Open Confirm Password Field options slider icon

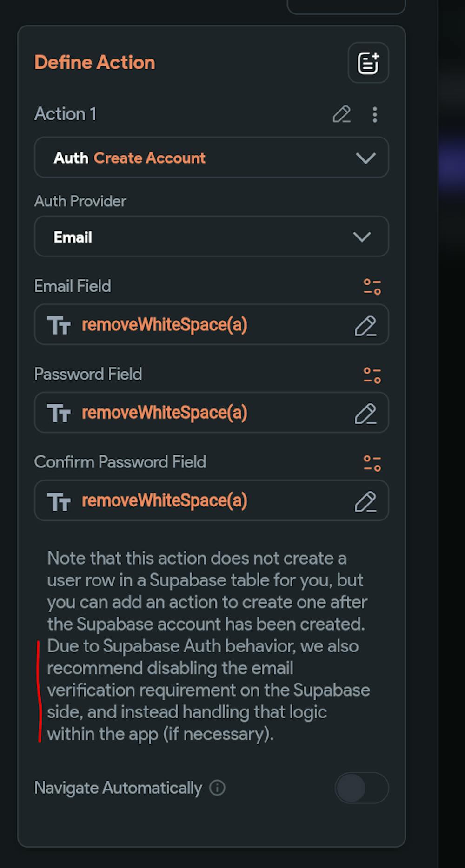click(372, 463)
